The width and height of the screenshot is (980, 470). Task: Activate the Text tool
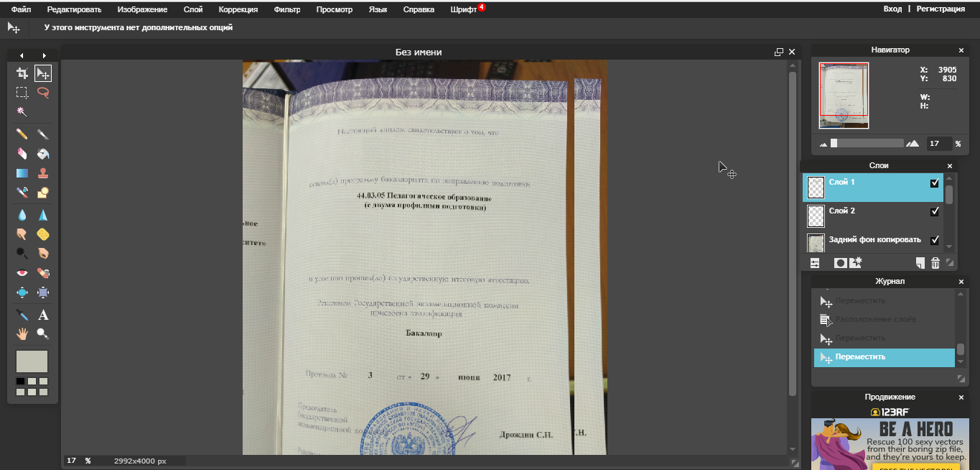tap(43, 315)
